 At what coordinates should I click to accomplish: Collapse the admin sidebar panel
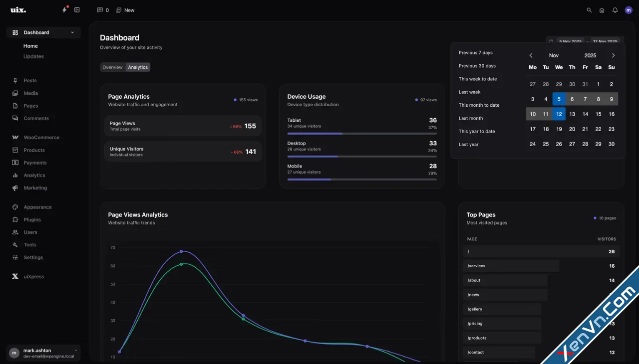[x=77, y=9]
